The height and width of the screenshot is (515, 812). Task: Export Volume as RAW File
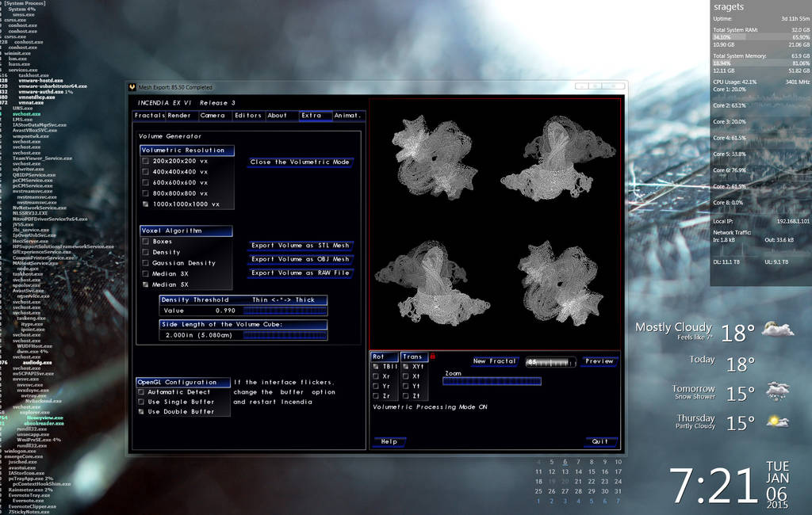pyautogui.click(x=301, y=273)
